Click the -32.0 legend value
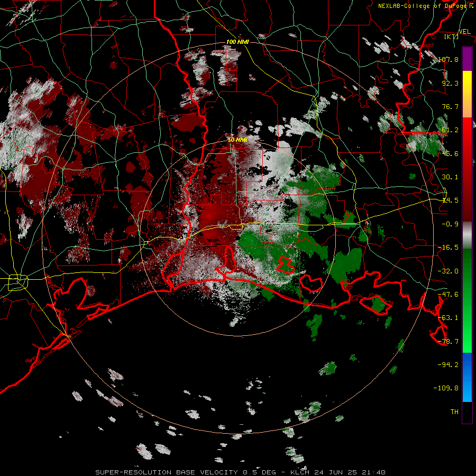This screenshot has width=476, height=476. click(x=448, y=271)
